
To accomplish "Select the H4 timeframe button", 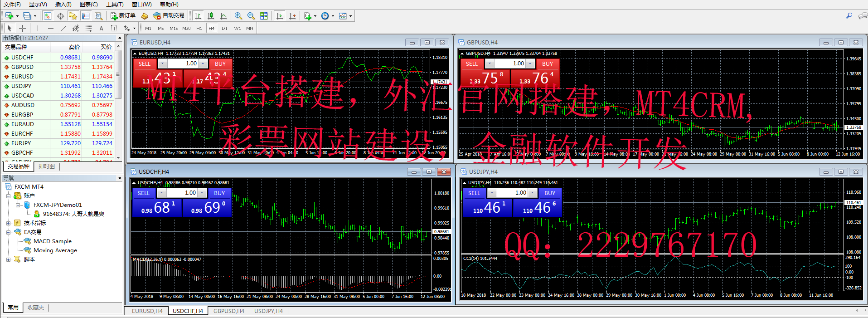I will tap(212, 28).
